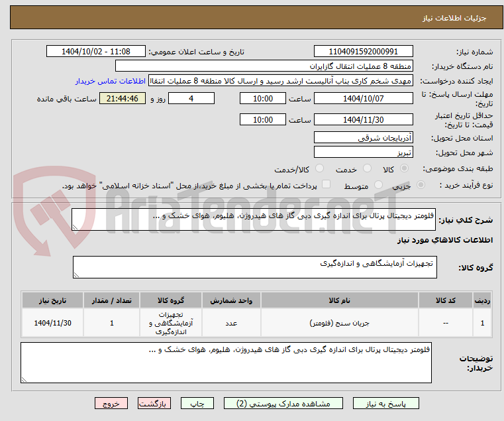Select the 'جزیی' purchase type radio
The width and height of the screenshot is (504, 421).
[x=421, y=185]
